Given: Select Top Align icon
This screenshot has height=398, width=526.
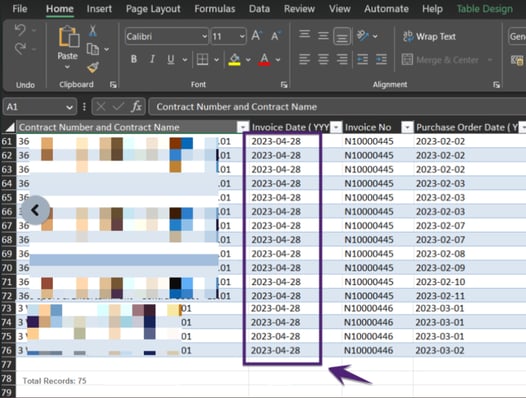Looking at the screenshot, I should (x=305, y=35).
